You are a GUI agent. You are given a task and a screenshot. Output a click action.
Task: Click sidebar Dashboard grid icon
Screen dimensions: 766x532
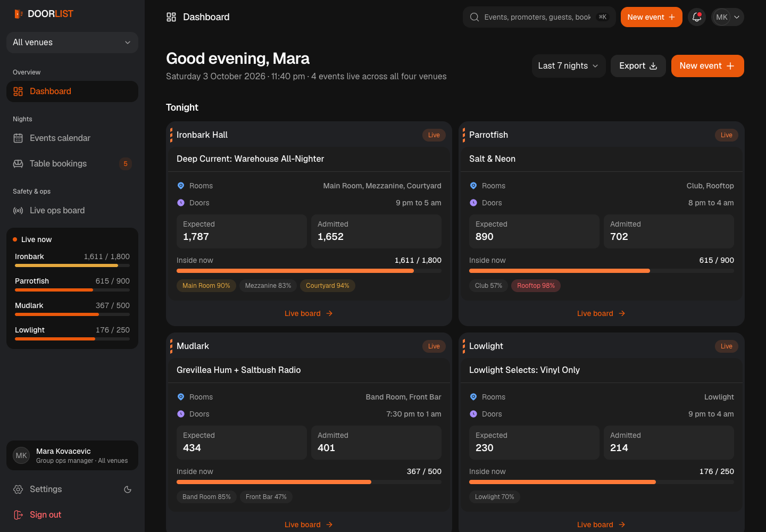18,92
